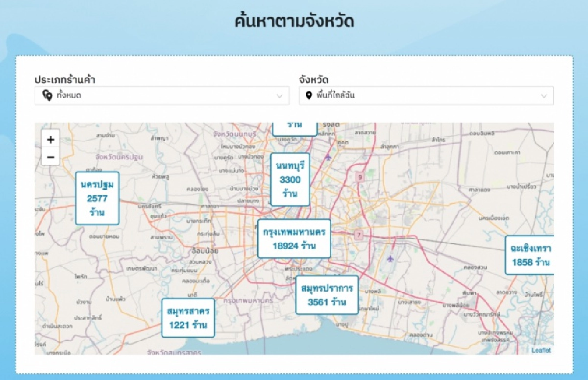588x380 pixels.
Task: Select the สมุทรปราการ 3561 ร้าน marker
Action: (327, 295)
